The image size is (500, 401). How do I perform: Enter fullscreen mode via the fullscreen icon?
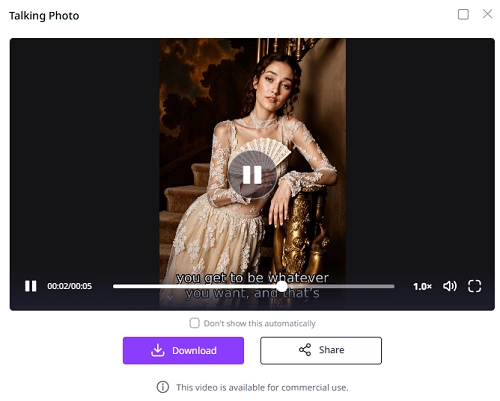pyautogui.click(x=474, y=286)
